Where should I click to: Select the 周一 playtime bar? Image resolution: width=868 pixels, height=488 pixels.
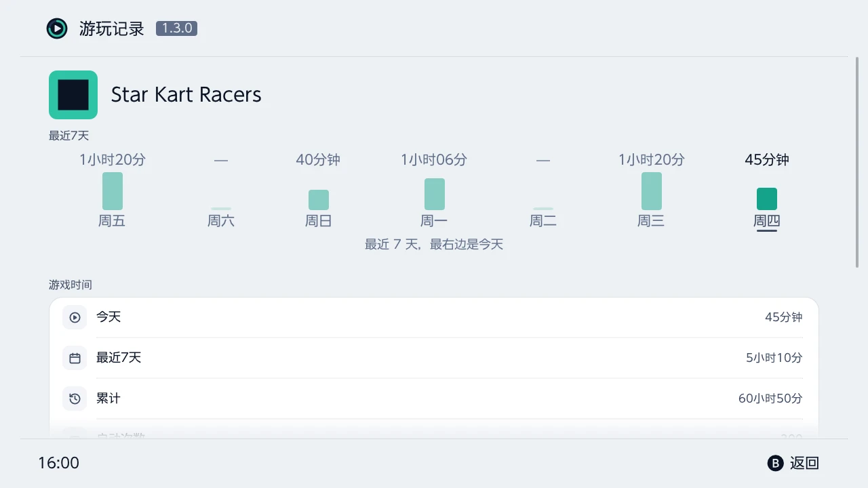[x=435, y=194]
